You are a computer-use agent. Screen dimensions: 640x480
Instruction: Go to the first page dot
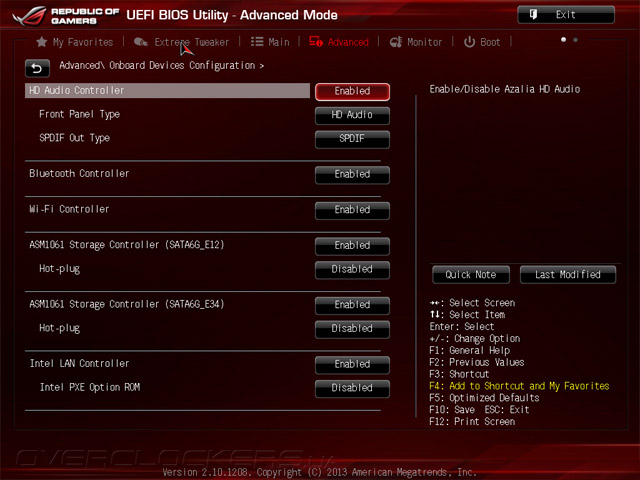563,40
